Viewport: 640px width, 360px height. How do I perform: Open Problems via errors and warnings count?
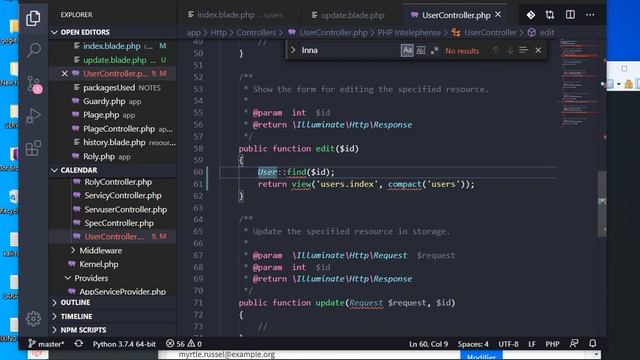click(184, 344)
